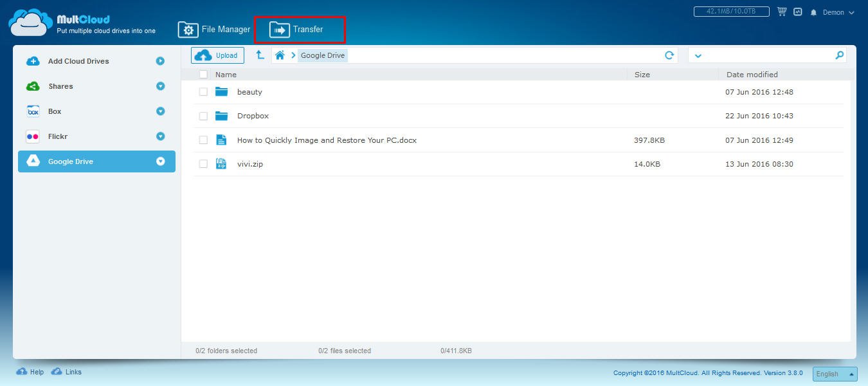Sort by Name column header
Screen dimensions: 868x386
(226, 75)
